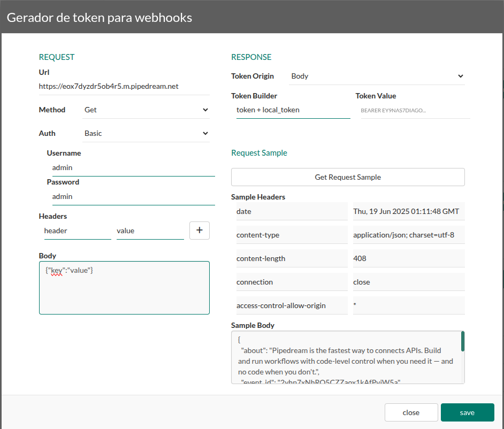Screen dimensions: 504x429
Task: Expand the Token Origin dropdown showing Body
Action: (377, 76)
